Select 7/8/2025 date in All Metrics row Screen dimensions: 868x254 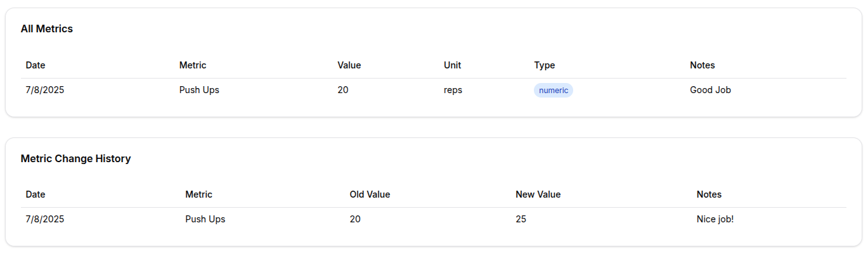tap(44, 90)
